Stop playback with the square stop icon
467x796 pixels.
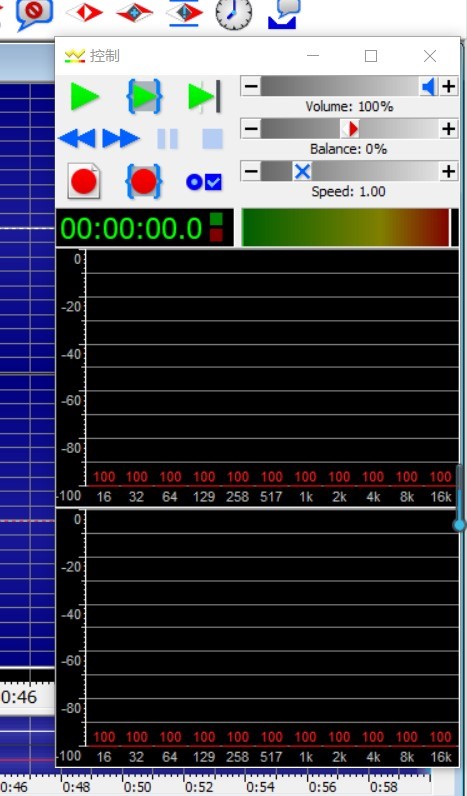click(x=213, y=139)
